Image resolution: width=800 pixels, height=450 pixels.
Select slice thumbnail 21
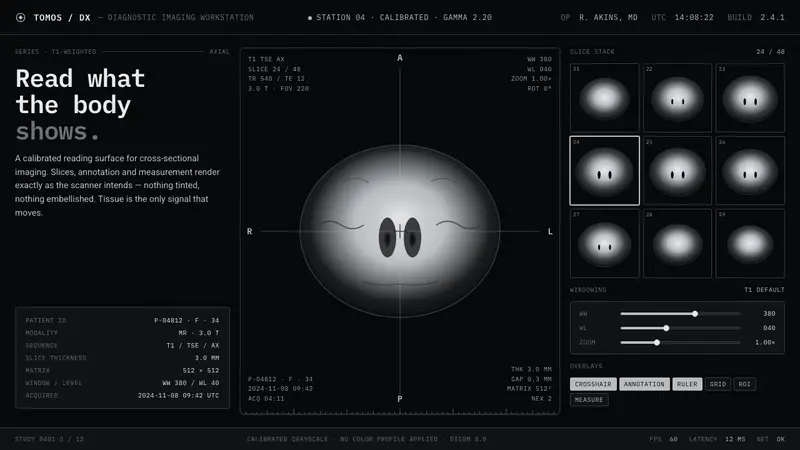point(604,98)
